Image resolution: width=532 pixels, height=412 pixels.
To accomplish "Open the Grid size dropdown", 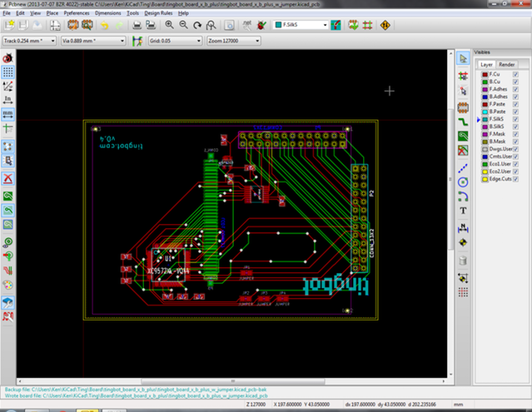I will (x=176, y=41).
